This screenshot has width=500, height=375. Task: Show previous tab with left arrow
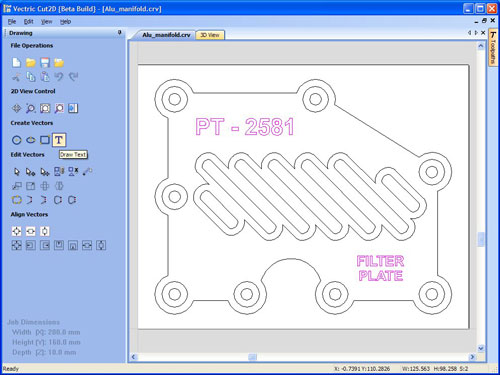pos(469,33)
